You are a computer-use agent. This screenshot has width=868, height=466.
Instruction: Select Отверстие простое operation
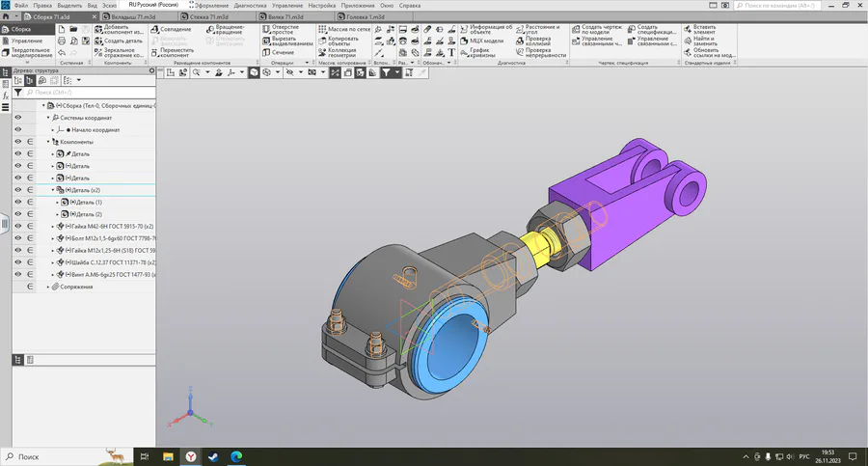pos(281,29)
